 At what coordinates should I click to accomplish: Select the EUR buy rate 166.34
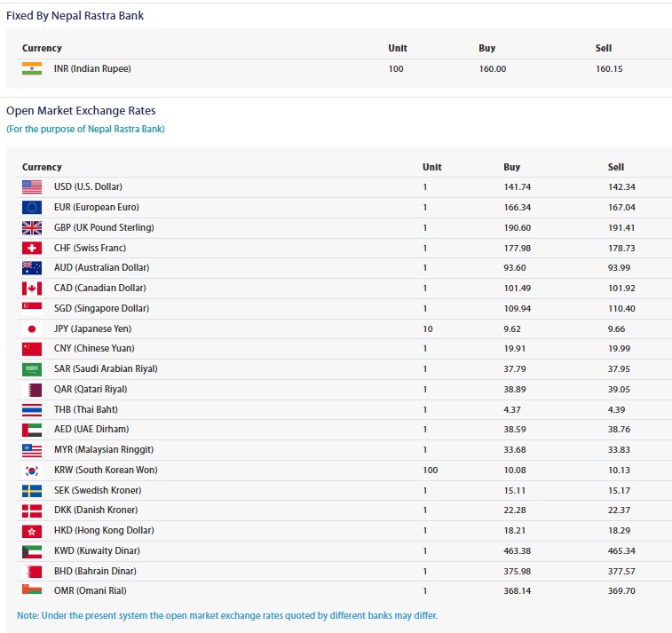518,207
